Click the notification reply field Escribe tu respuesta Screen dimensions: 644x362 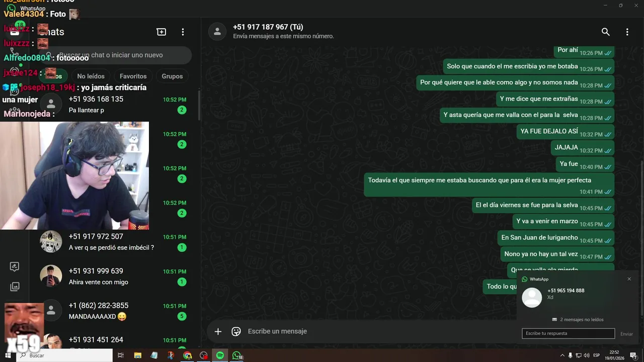click(x=568, y=333)
